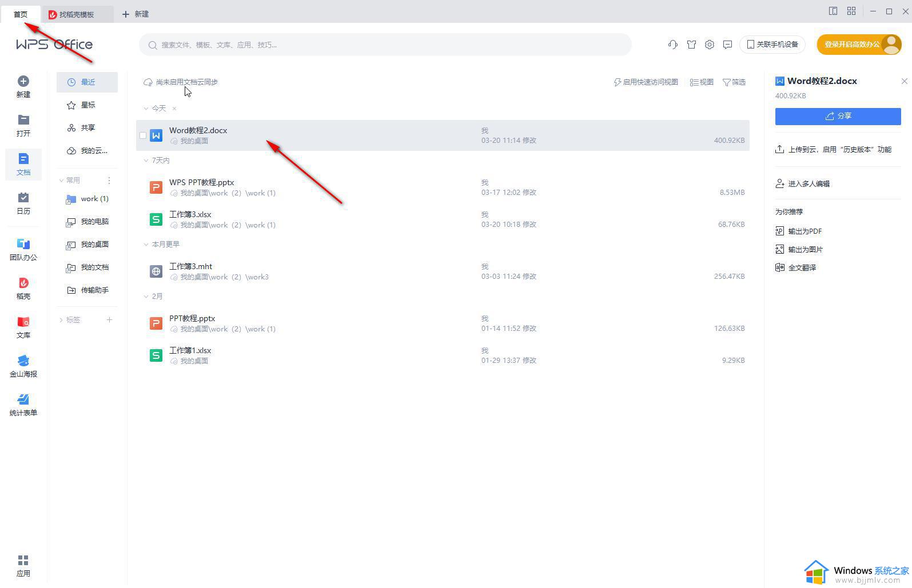Click the web icon of 工作簿3.mht

point(156,271)
